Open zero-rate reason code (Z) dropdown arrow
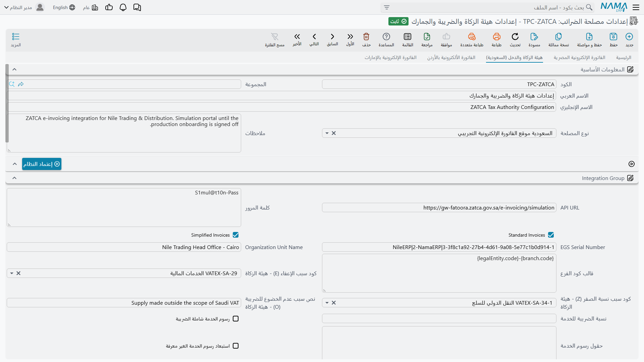This screenshot has height=362, width=644. click(x=327, y=303)
